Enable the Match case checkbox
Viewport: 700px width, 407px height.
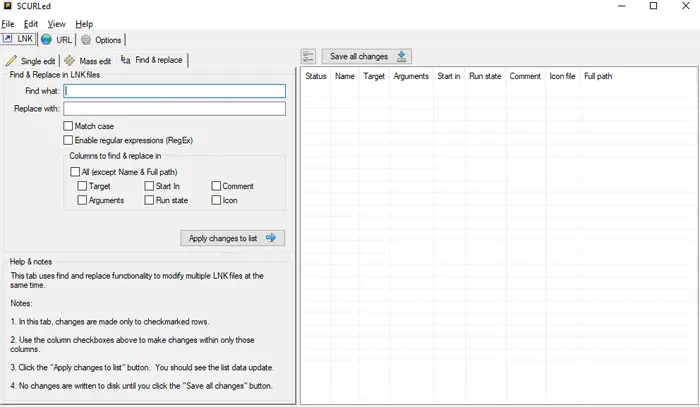pyautogui.click(x=68, y=126)
